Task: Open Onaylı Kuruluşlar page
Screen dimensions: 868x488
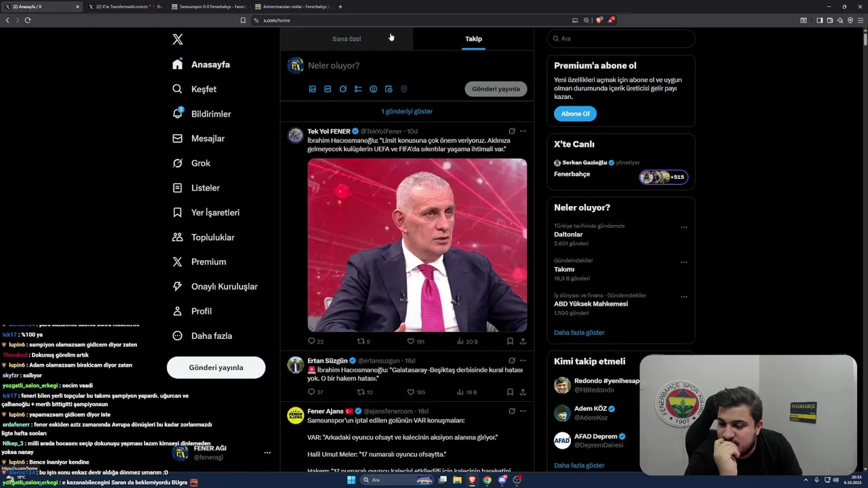Action: click(x=215, y=287)
